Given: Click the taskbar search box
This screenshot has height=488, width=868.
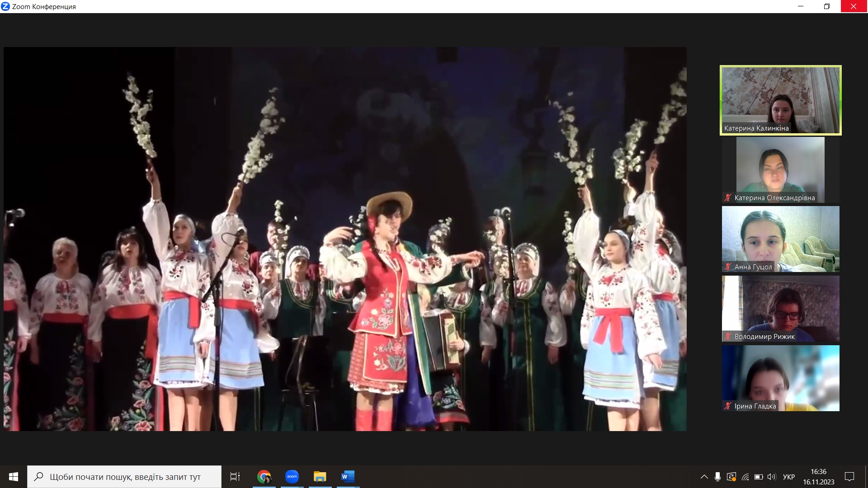Looking at the screenshot, I should (x=124, y=477).
